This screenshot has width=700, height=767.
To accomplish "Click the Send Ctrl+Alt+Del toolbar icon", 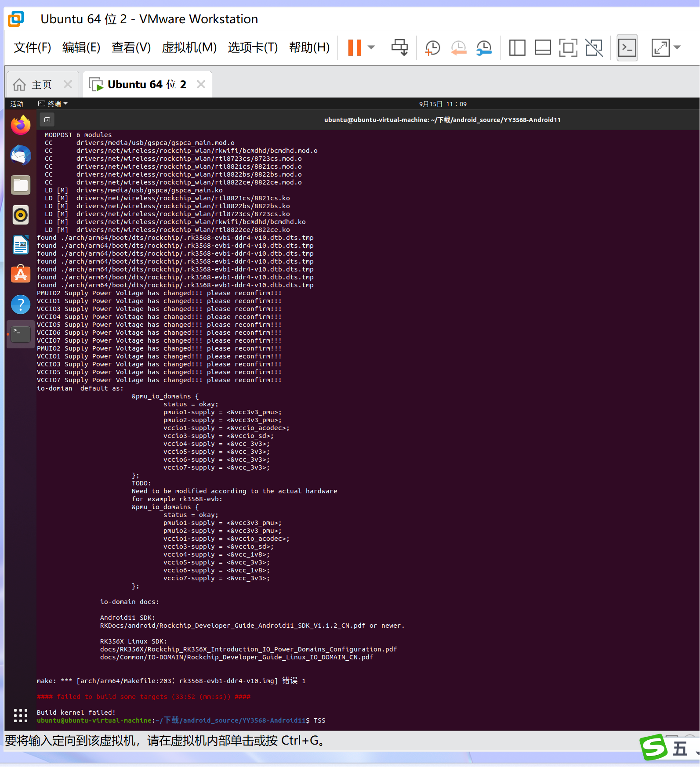I will [x=399, y=47].
